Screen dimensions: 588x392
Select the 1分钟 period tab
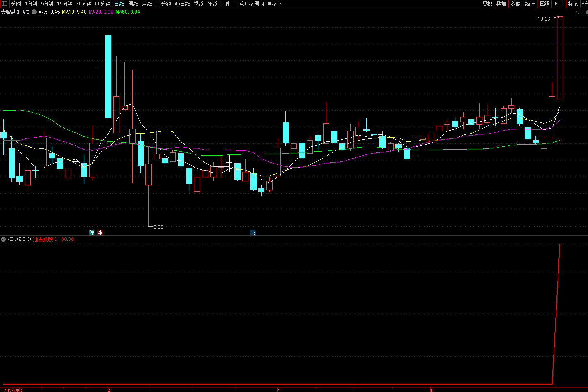click(31, 4)
